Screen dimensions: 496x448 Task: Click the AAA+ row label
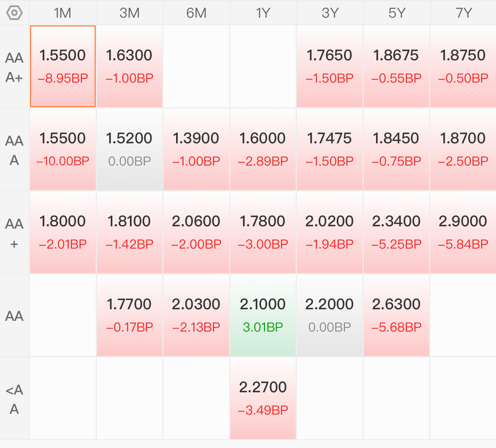coord(15,67)
